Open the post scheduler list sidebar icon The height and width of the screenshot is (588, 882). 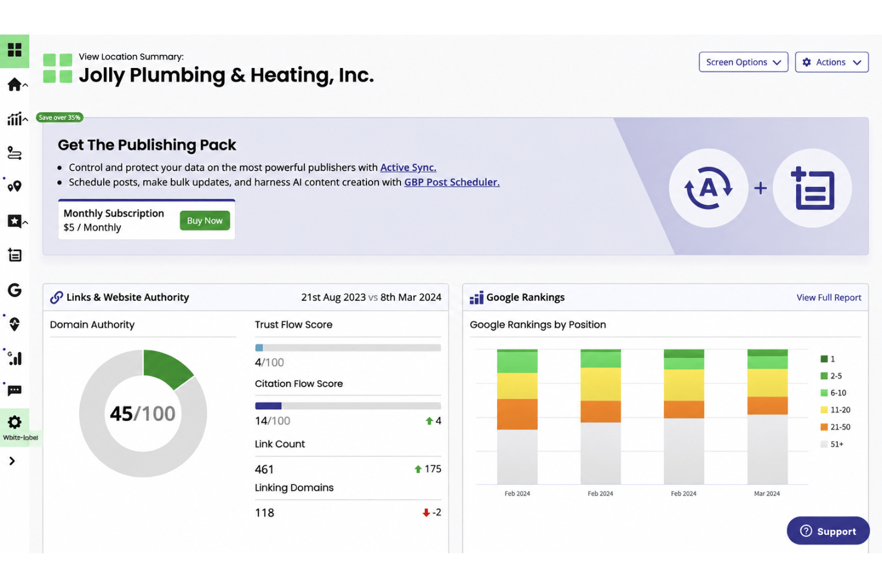pyautogui.click(x=14, y=256)
